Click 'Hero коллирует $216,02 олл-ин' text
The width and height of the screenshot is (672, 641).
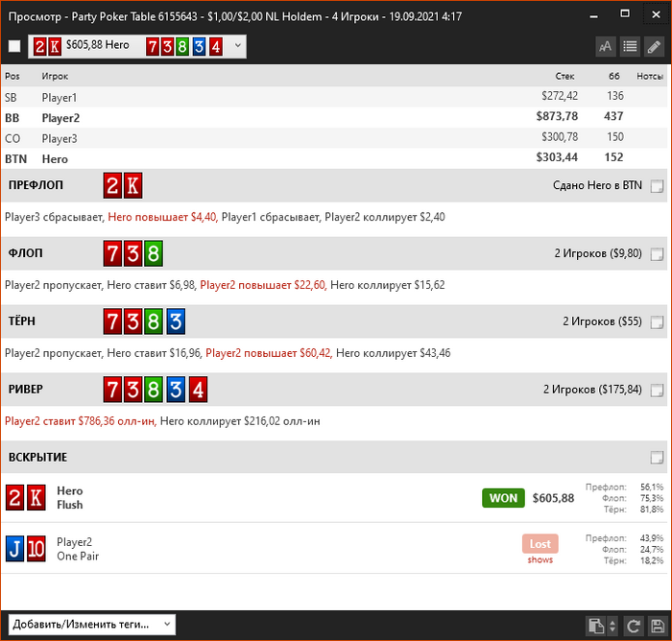(240, 421)
